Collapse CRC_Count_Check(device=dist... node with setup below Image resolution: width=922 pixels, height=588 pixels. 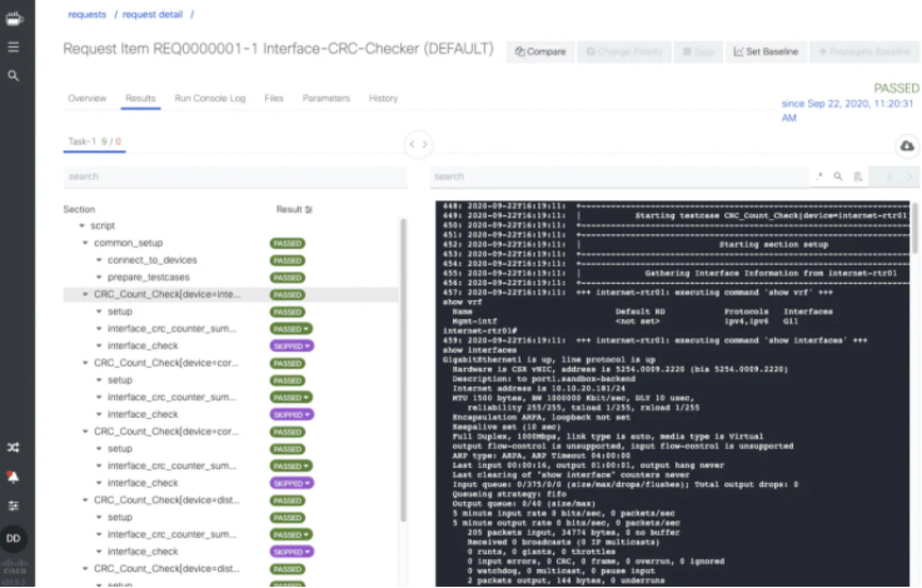tap(85, 500)
